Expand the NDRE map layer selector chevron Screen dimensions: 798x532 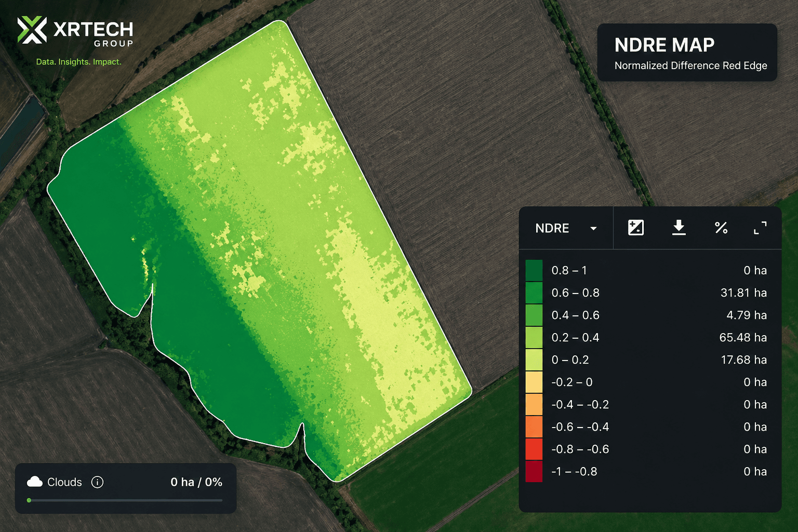(x=593, y=229)
